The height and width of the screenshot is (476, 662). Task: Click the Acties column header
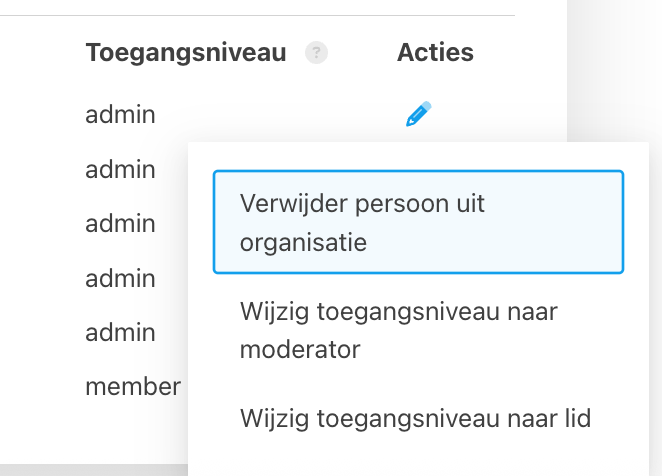[x=435, y=52]
